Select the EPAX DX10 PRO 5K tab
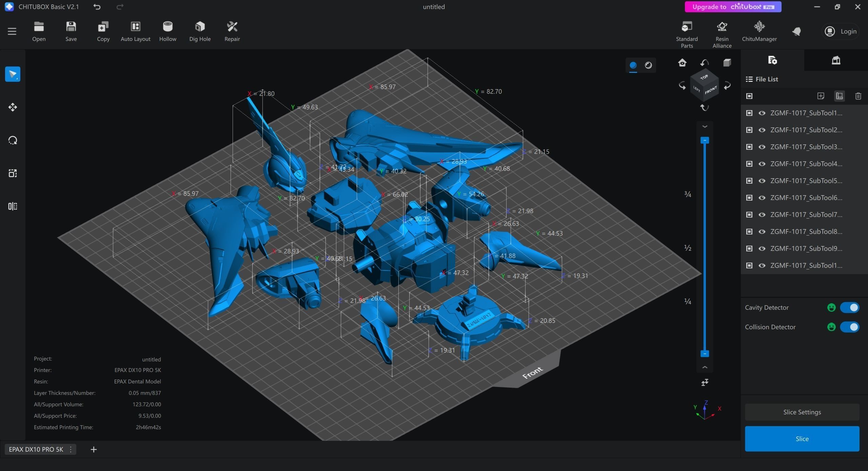868x471 pixels. point(36,449)
